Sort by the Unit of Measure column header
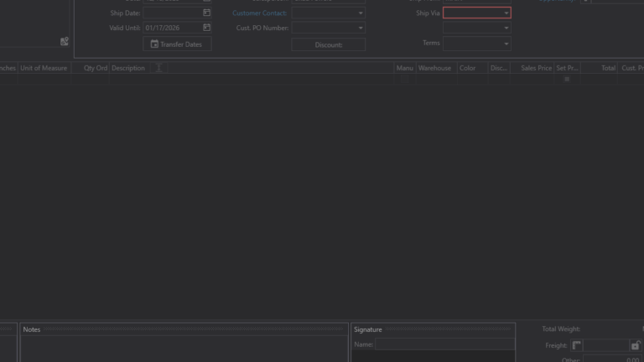644x362 pixels. (x=44, y=68)
